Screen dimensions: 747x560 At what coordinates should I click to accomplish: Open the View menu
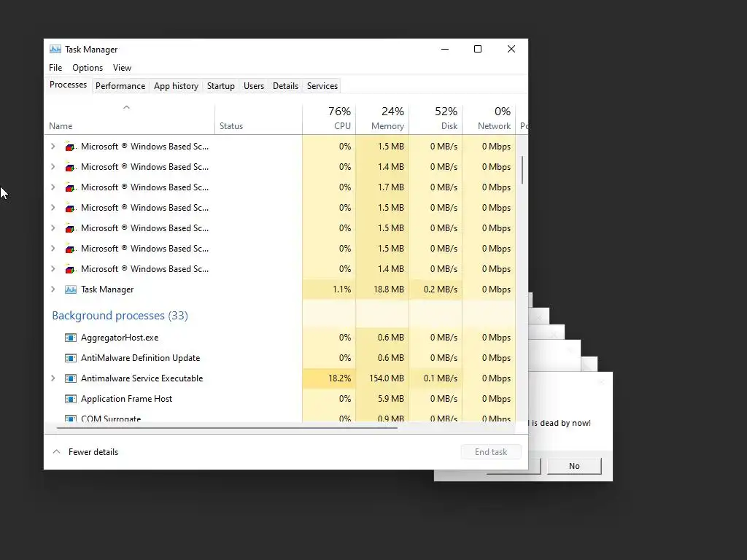tap(122, 68)
